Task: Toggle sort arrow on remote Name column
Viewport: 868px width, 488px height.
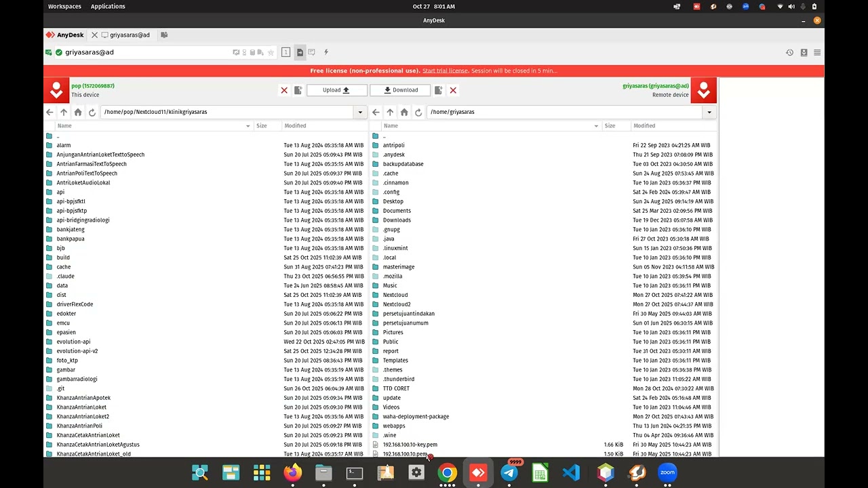Action: pyautogui.click(x=597, y=126)
